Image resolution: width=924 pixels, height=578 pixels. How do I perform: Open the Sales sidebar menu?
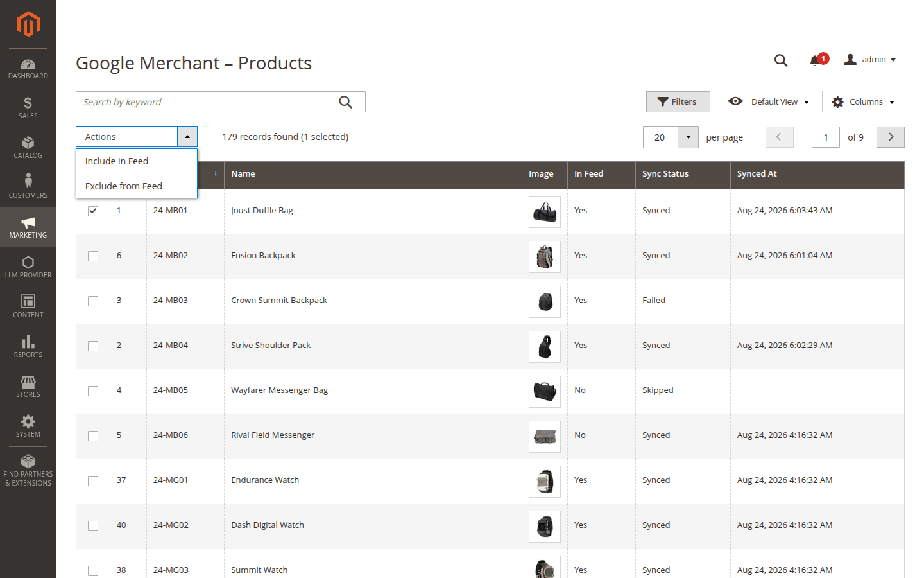(28, 108)
